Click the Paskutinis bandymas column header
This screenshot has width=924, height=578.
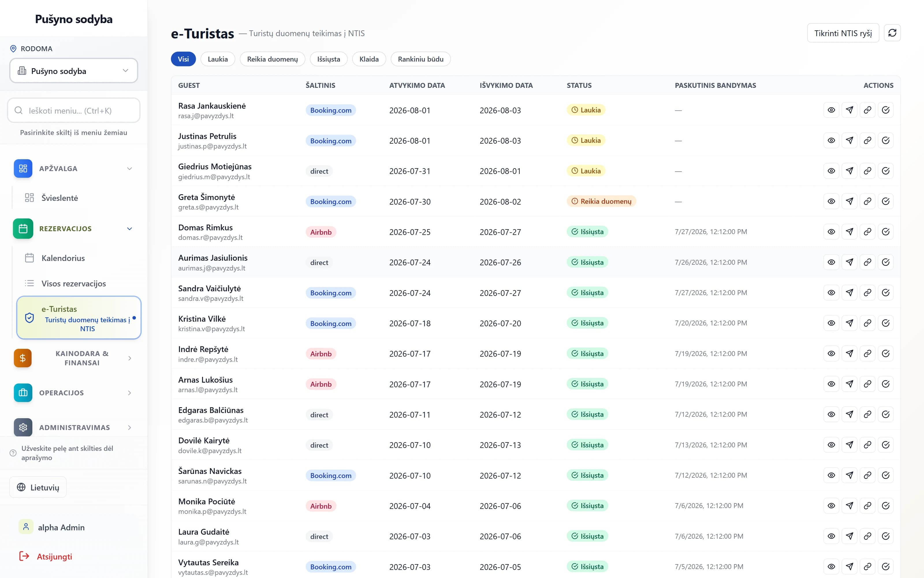[715, 85]
